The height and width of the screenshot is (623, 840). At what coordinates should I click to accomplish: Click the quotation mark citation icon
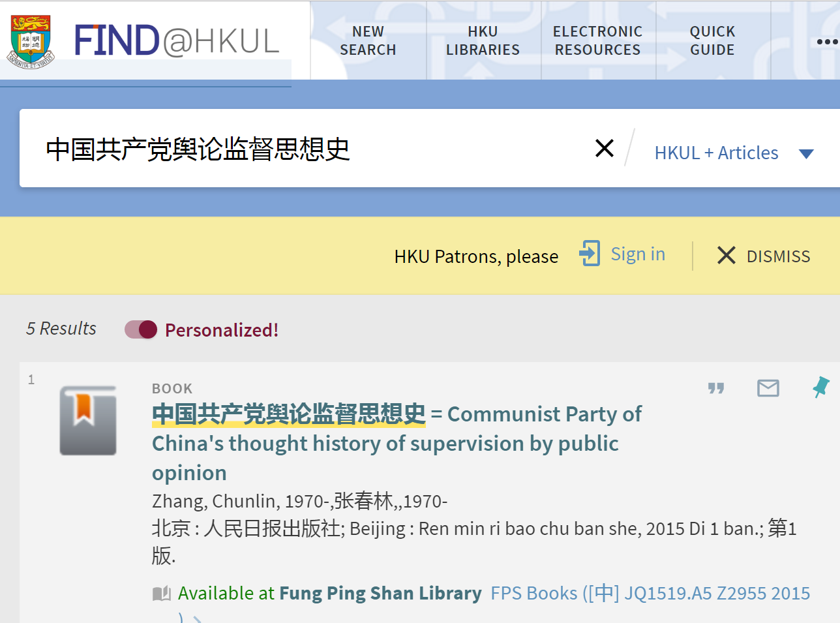click(716, 388)
